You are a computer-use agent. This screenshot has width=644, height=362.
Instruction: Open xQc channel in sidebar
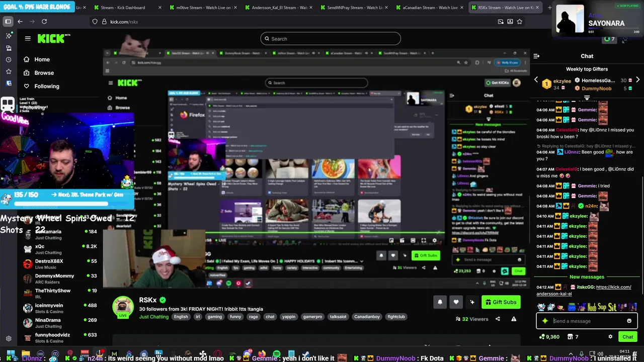[x=60, y=249]
